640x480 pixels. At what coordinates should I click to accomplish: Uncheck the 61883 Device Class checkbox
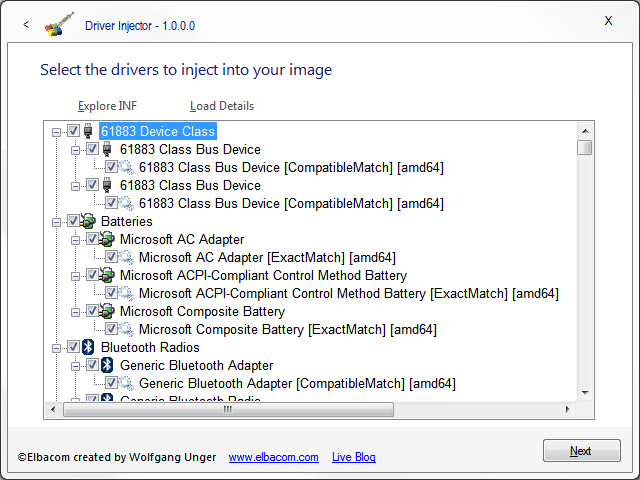pos(73,131)
